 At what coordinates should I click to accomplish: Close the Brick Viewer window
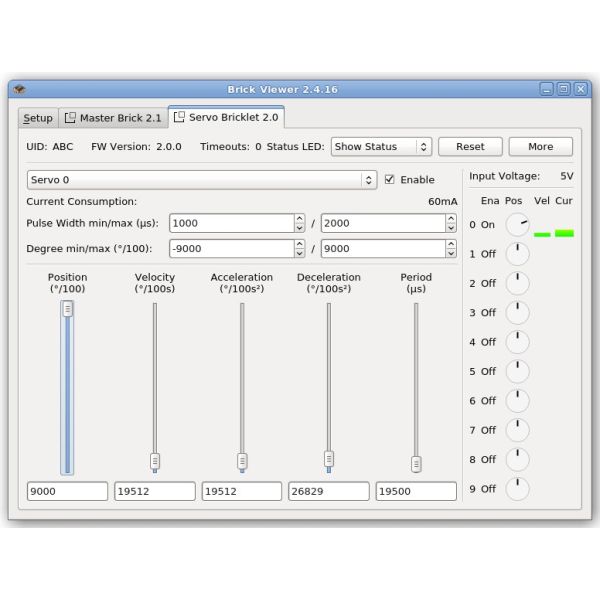(x=580, y=89)
